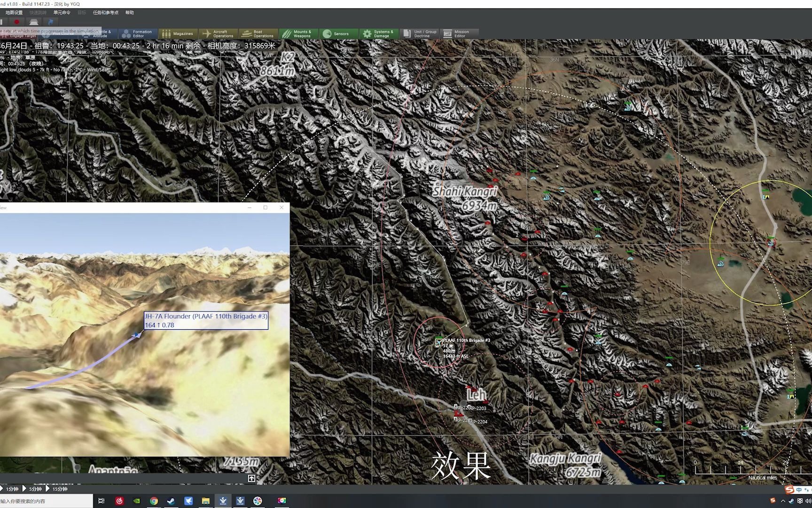The width and height of the screenshot is (812, 508).
Task: Toggle the Sogou 中 language mode
Action: tap(799, 490)
